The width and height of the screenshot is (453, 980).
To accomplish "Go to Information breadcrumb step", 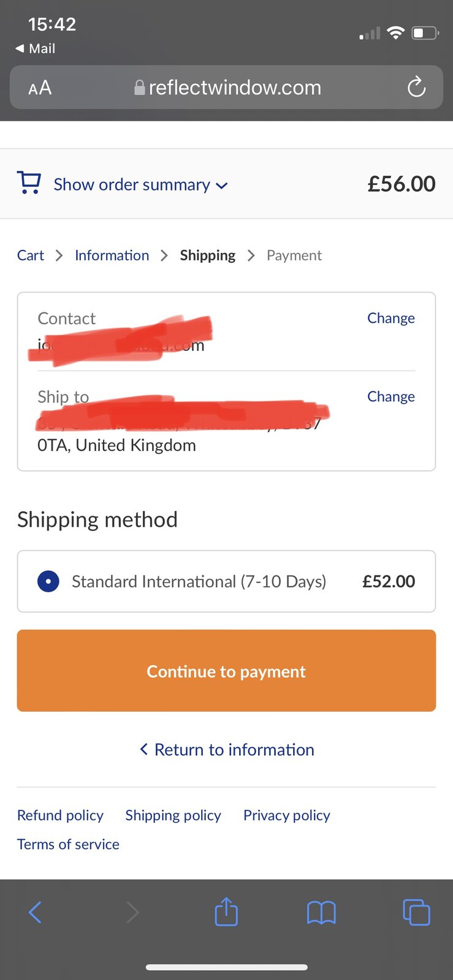I will point(112,255).
